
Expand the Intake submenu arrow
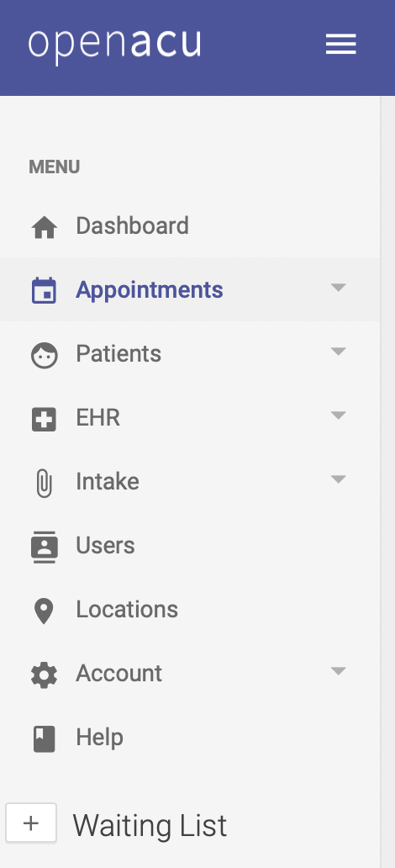[338, 479]
